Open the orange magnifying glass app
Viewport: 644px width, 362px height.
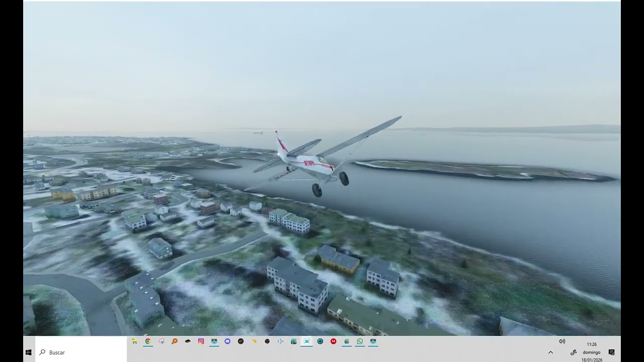(175, 341)
